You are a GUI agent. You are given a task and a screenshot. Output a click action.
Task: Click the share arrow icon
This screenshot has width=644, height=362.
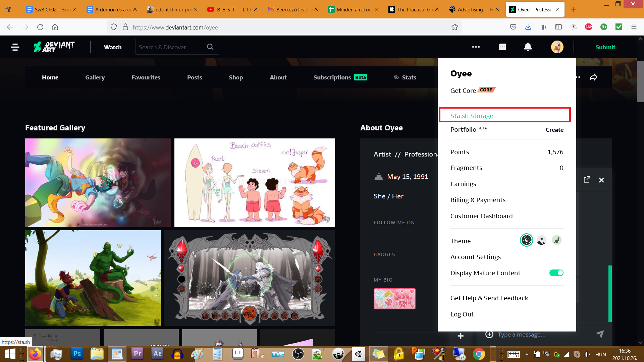click(593, 77)
